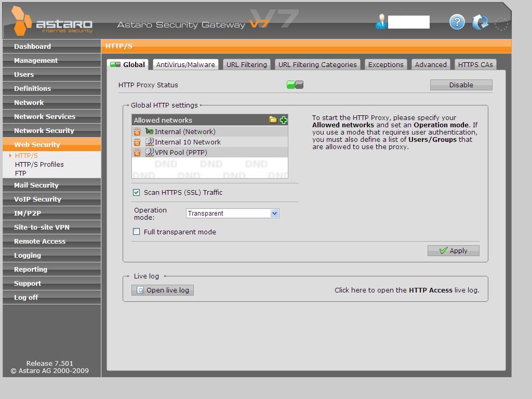Click the Open live log button
This screenshot has width=532, height=399.
tap(163, 290)
